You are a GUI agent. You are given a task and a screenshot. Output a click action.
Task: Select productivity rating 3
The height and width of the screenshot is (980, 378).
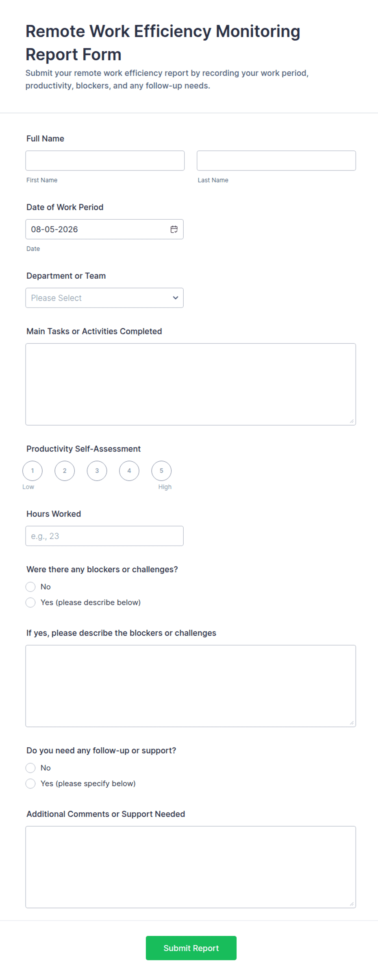tap(97, 471)
